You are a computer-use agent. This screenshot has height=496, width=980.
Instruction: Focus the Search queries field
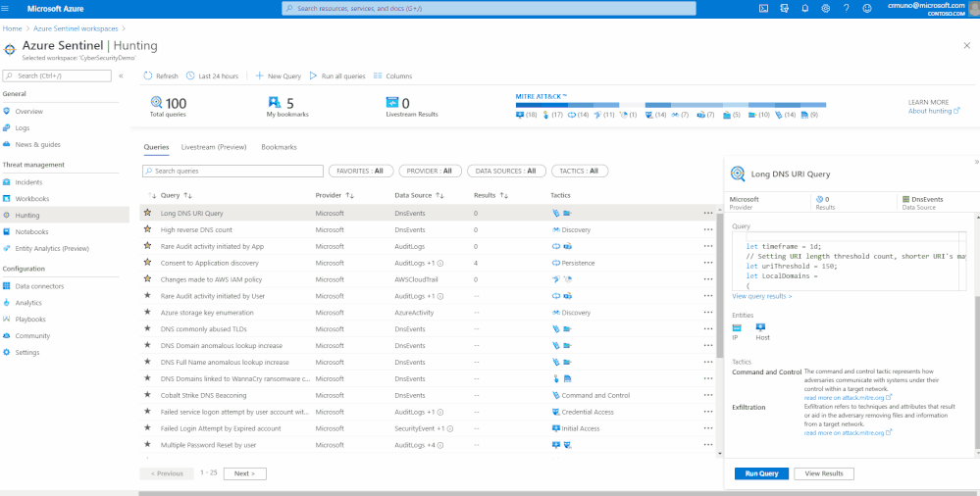click(x=232, y=171)
